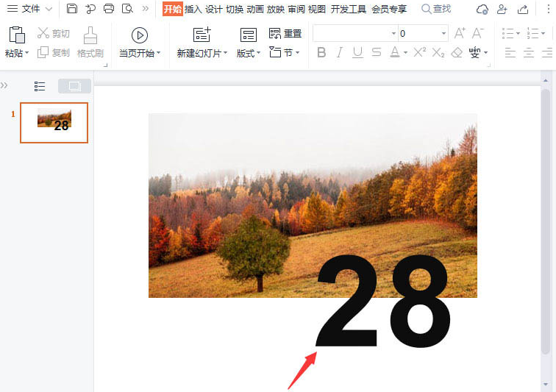The height and width of the screenshot is (392, 556).
Task: Toggle Strikethrough formatting
Action: [377, 52]
